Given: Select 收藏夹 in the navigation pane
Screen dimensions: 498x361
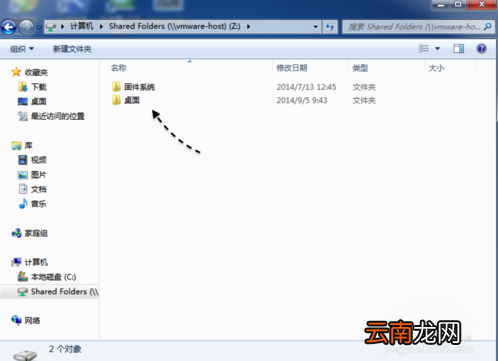Looking at the screenshot, I should (x=36, y=72).
